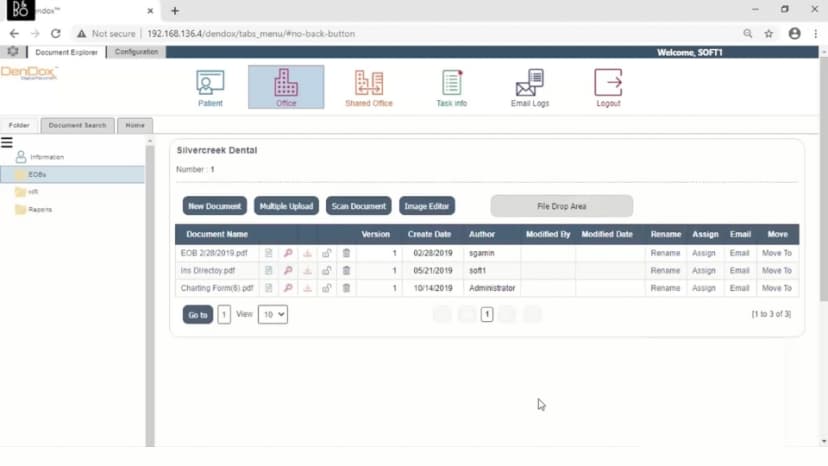Select the Folder tab
Viewport: 828px width, 466px height.
(19, 125)
